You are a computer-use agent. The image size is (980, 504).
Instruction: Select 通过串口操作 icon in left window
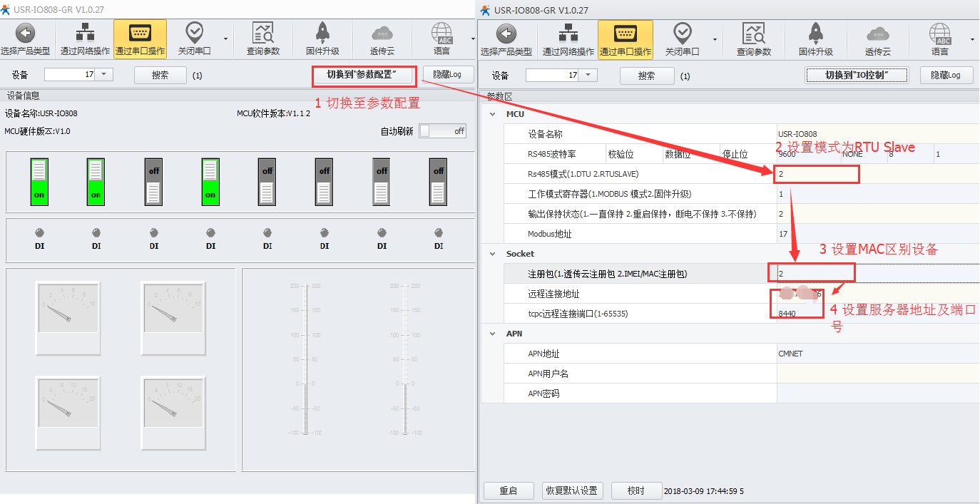tap(140, 34)
